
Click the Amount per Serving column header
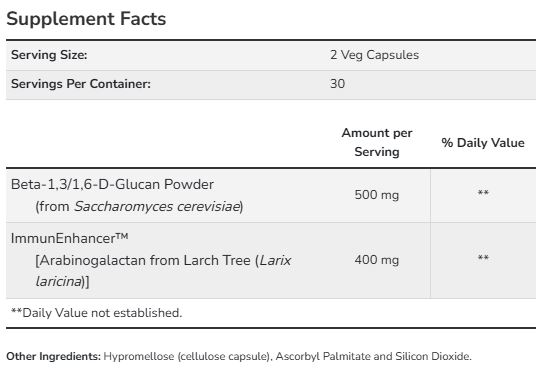377,142
